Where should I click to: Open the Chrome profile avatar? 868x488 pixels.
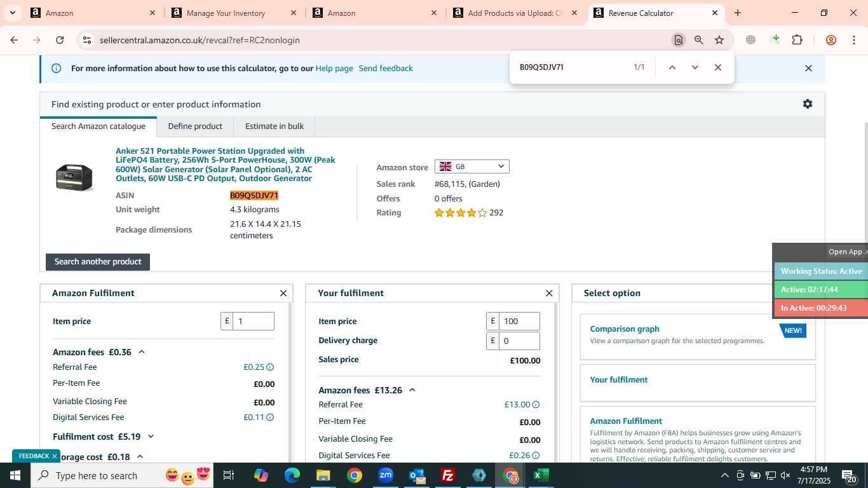point(831,40)
